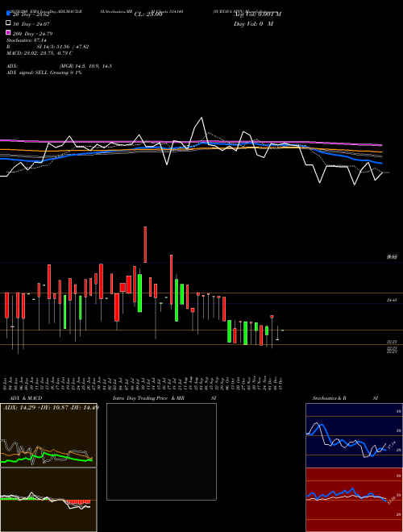Click the rotated date labels under candlesticks
The width and height of the screenshot is (403, 532).
pos(143,383)
